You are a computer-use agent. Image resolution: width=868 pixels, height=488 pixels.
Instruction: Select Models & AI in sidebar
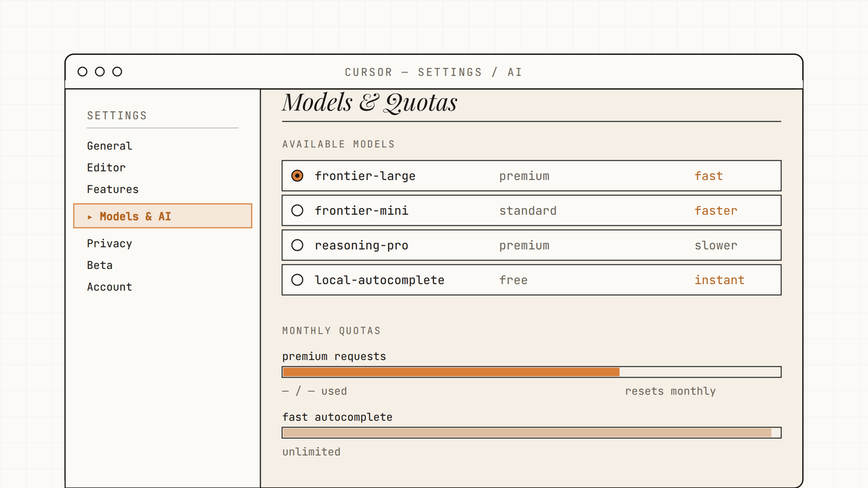(163, 216)
